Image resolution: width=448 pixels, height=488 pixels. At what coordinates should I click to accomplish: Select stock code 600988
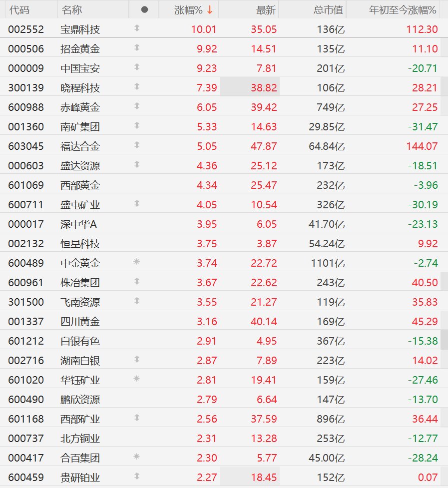(x=26, y=107)
